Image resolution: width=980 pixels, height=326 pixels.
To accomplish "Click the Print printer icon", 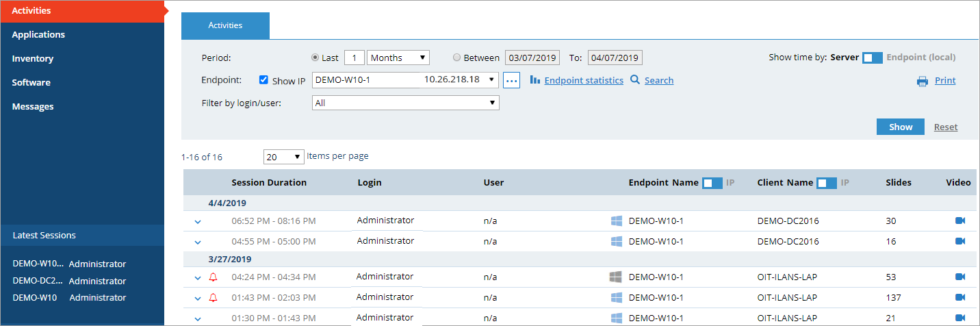I will tap(923, 81).
